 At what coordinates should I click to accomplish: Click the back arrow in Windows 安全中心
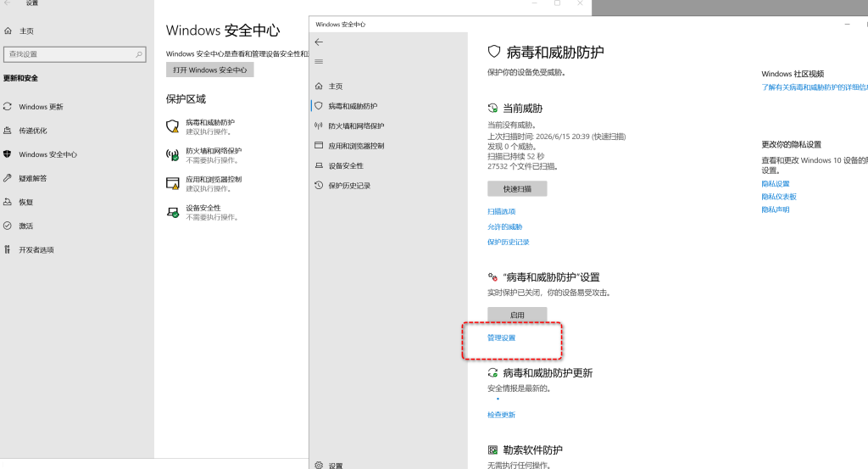[x=319, y=42]
